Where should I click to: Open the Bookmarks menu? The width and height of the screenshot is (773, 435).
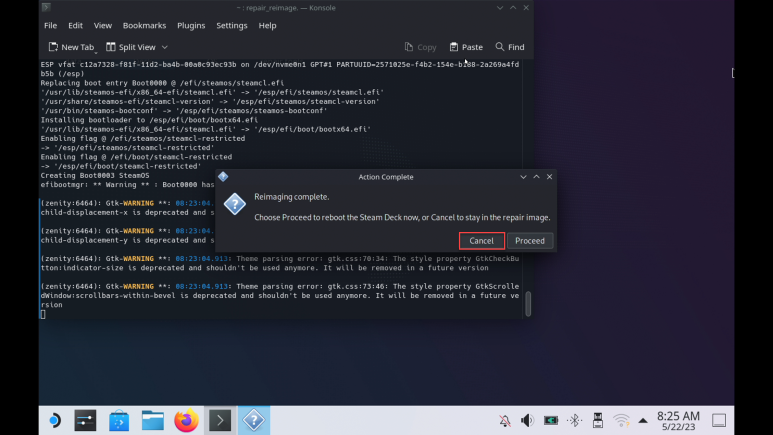tap(144, 26)
